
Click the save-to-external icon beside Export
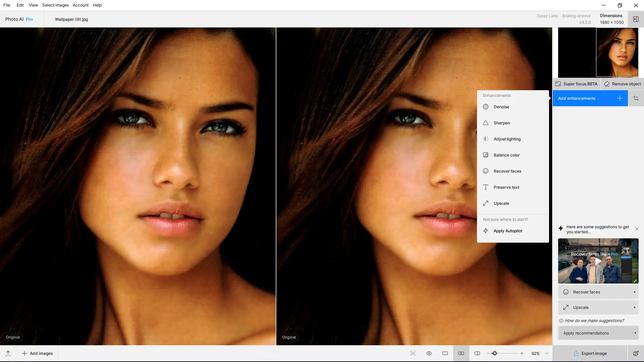pos(636,353)
